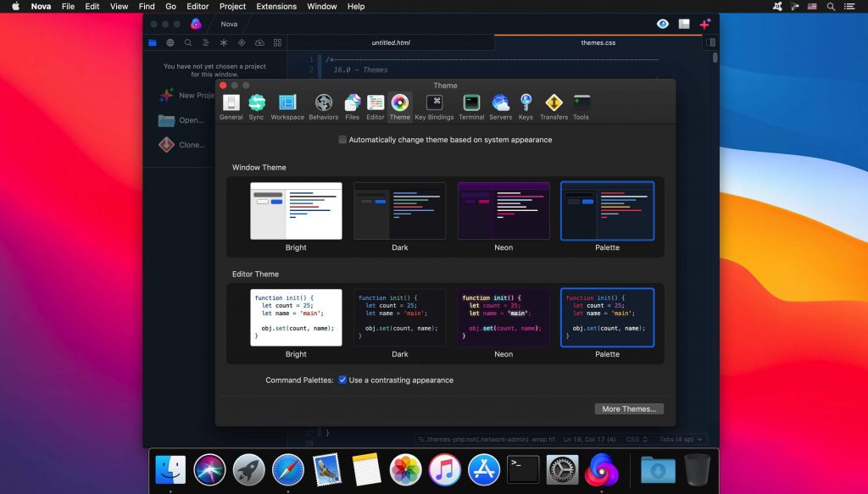Select the Servers preferences icon
868x494 pixels.
500,103
